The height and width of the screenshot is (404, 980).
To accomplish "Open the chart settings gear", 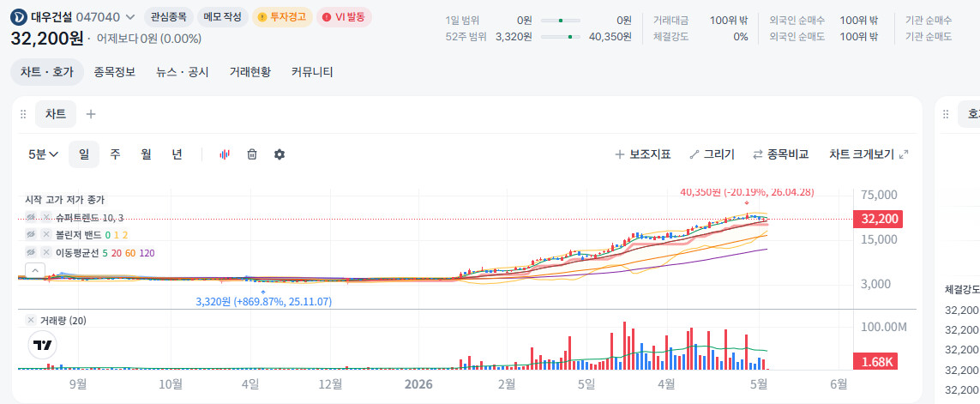I will [x=280, y=154].
